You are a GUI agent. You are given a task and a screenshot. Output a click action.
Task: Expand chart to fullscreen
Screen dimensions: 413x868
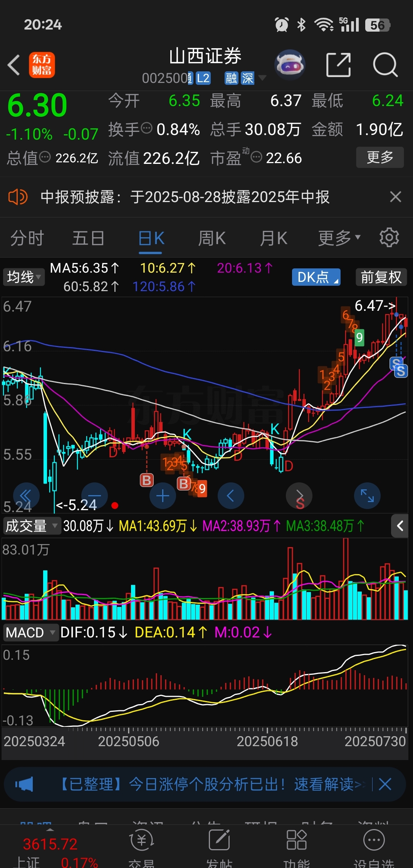click(367, 496)
